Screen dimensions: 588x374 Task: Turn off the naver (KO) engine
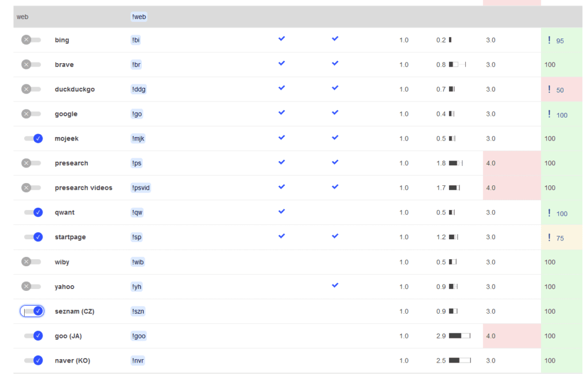[33, 360]
